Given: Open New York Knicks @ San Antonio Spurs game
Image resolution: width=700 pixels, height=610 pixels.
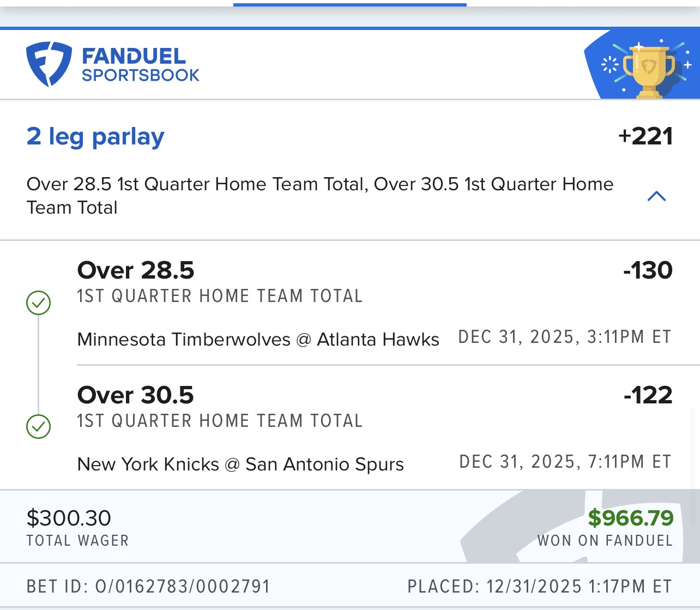Looking at the screenshot, I should 240,464.
